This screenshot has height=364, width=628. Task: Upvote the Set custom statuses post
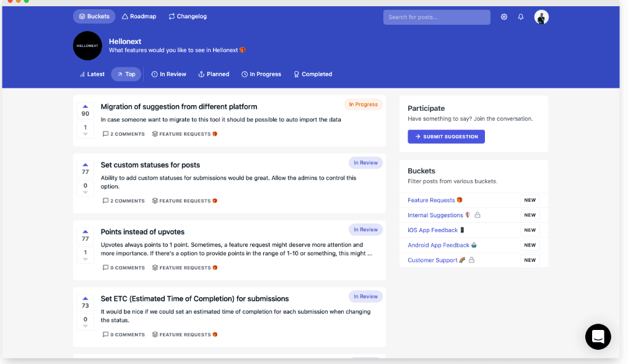(x=85, y=168)
